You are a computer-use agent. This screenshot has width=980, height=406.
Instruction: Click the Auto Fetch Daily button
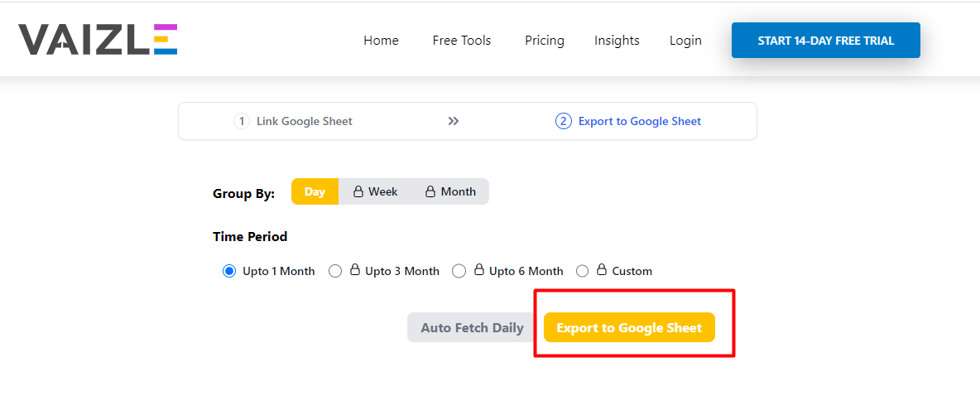[x=472, y=327]
